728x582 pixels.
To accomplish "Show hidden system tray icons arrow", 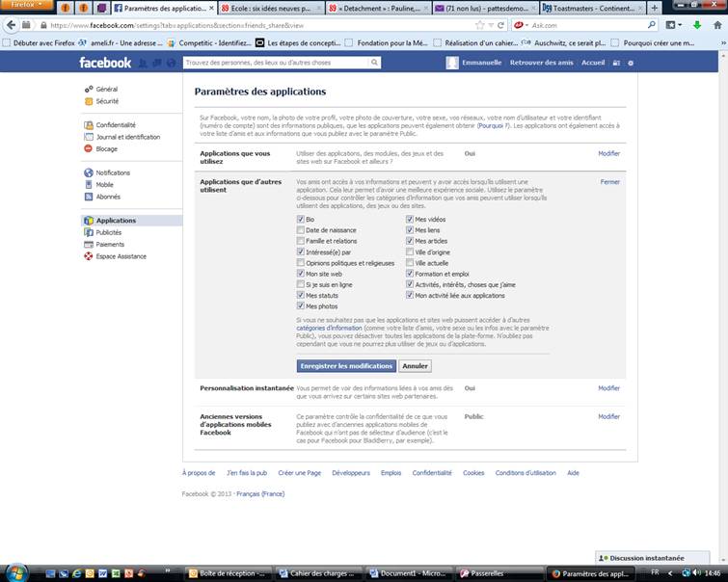I will (670, 573).
